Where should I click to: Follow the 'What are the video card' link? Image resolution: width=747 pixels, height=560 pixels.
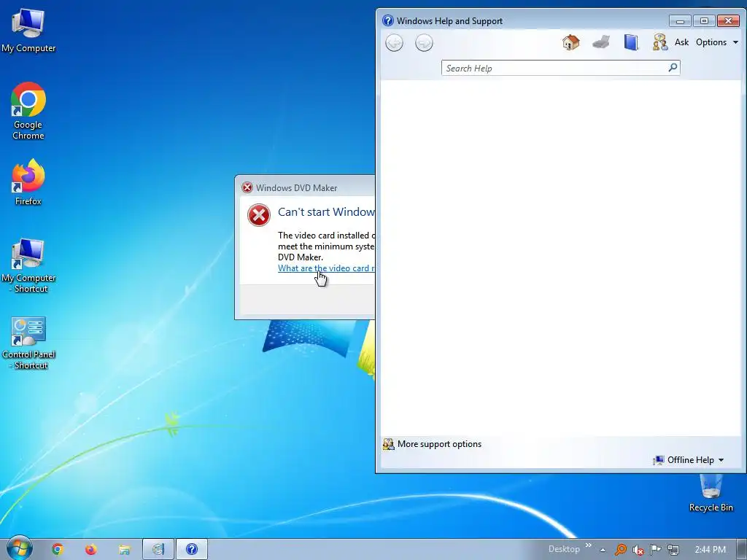click(x=326, y=268)
